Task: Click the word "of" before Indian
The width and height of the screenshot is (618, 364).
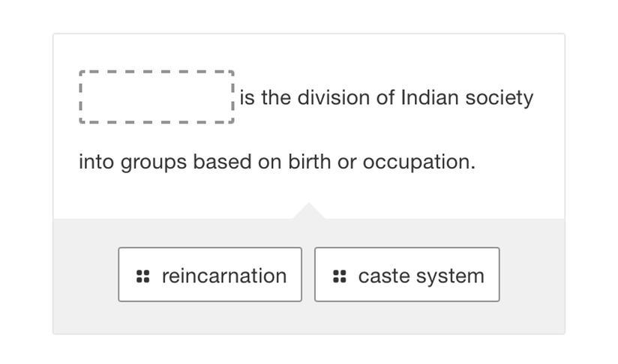Action: (385, 98)
